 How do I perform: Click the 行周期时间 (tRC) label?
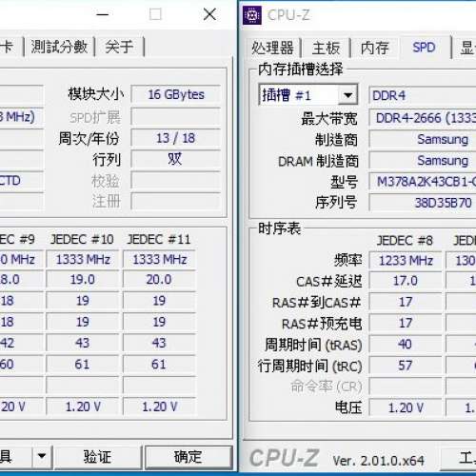tap(309, 367)
